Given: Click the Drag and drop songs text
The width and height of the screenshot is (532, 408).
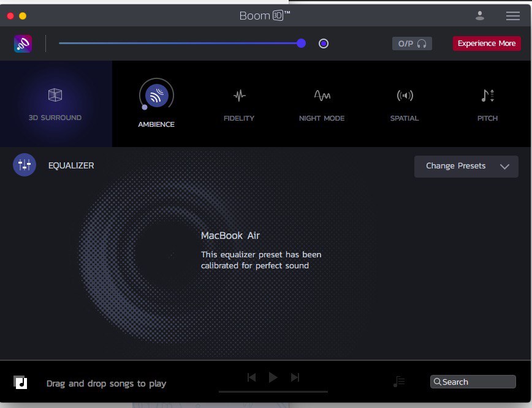Looking at the screenshot, I should [106, 383].
